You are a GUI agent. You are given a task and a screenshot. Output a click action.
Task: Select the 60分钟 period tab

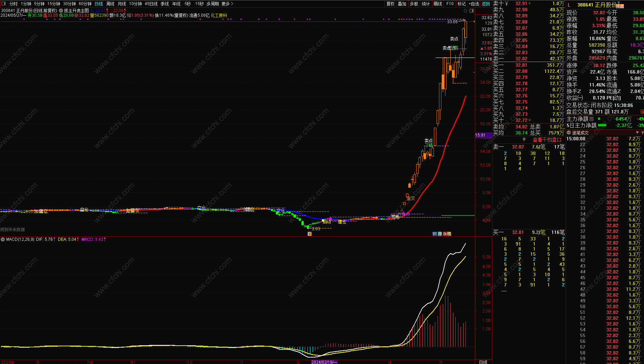[x=85, y=4]
